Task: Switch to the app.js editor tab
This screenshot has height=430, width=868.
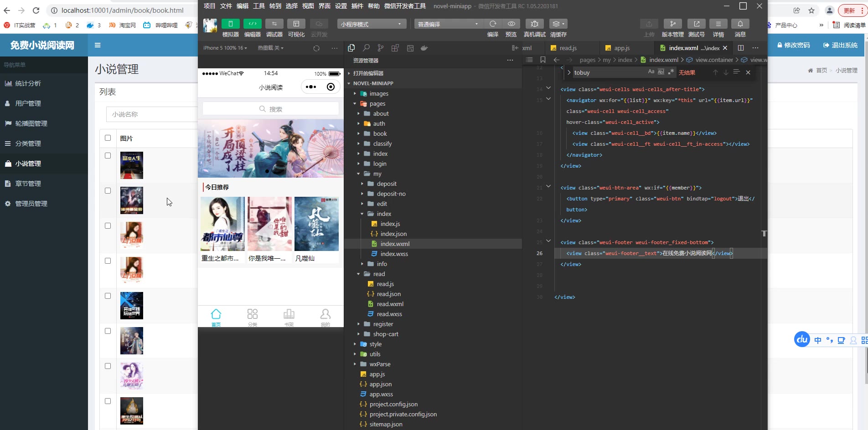Action: coord(621,48)
